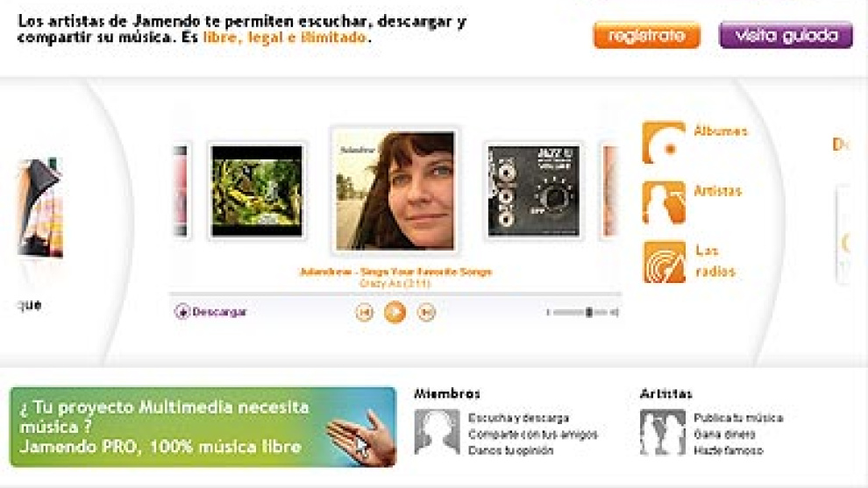Viewport: 868px width, 488px height.
Task: Click the Descargar download icon
Action: pos(182,312)
